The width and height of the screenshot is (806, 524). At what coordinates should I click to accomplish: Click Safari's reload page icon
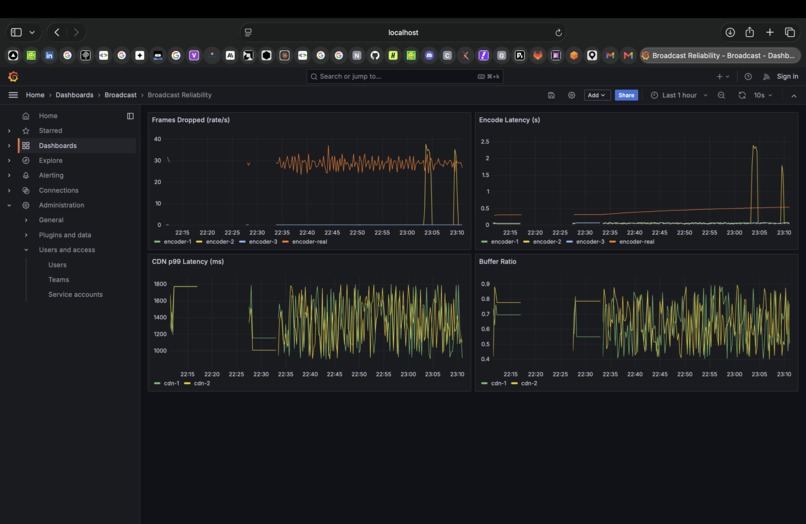[x=558, y=32]
